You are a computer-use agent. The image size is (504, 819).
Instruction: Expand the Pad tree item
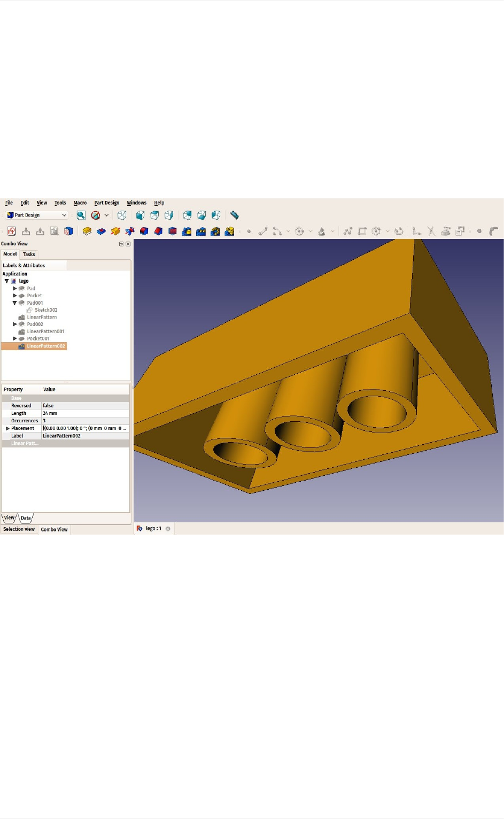(x=14, y=289)
